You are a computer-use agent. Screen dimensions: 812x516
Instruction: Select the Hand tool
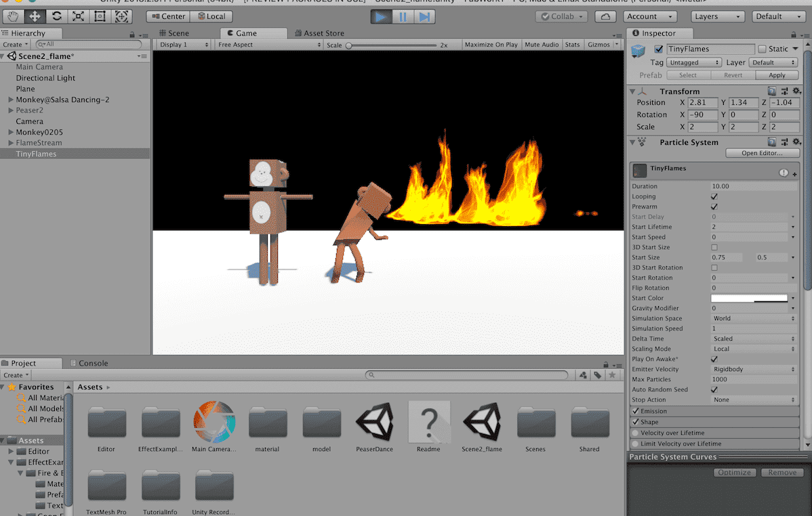(13, 16)
